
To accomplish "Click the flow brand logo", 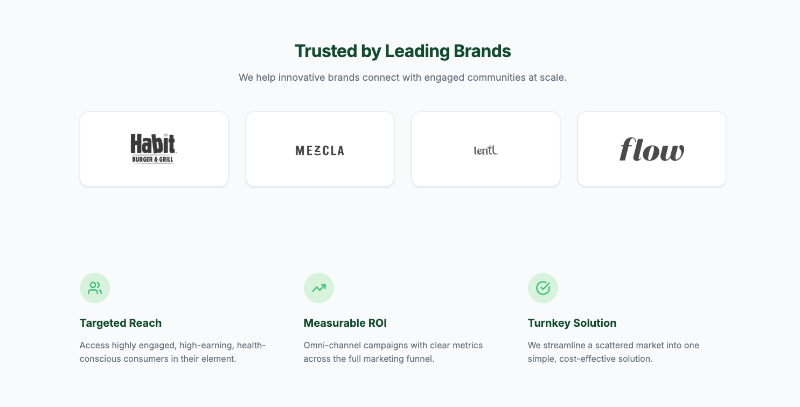I will tap(652, 150).
